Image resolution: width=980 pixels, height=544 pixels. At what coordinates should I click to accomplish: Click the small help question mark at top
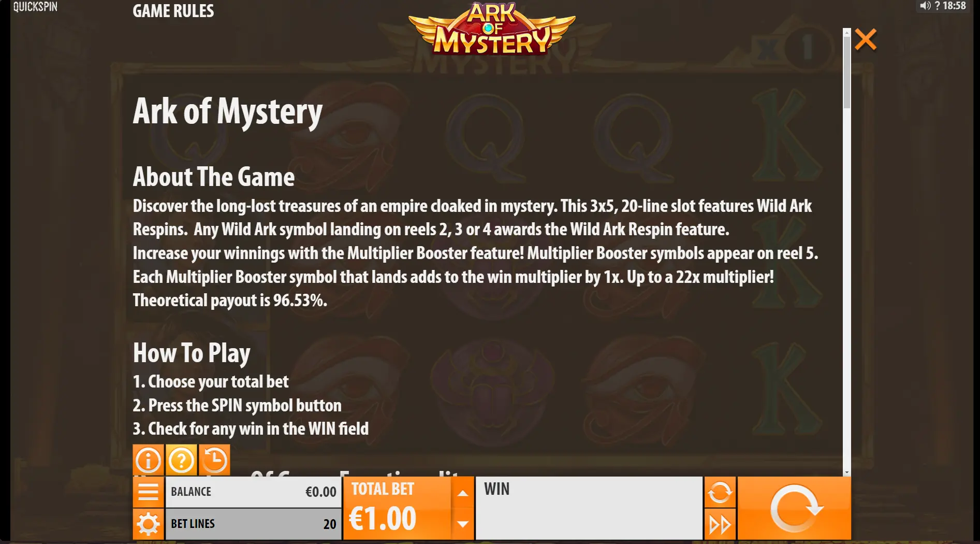tap(937, 6)
